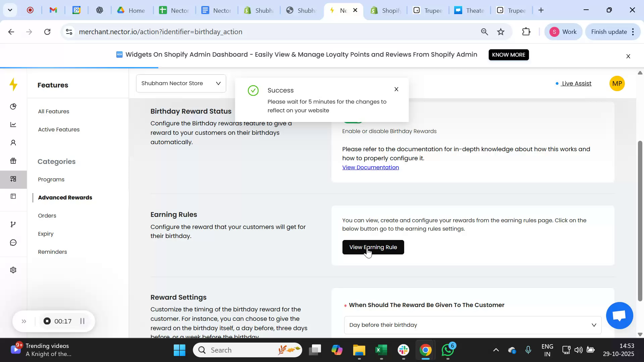Viewport: 644px width, 362px height.
Task: Open the Shubham Nector Store dropdown
Action: (x=181, y=83)
